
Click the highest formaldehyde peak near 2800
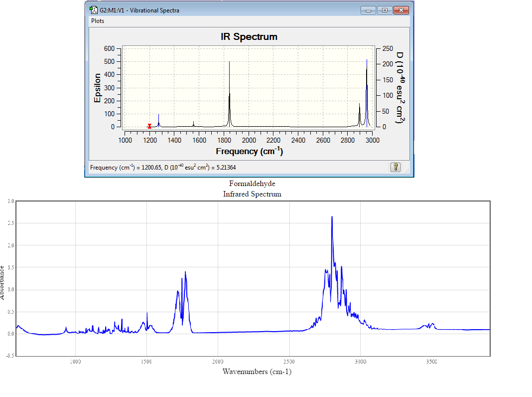pyautogui.click(x=332, y=217)
